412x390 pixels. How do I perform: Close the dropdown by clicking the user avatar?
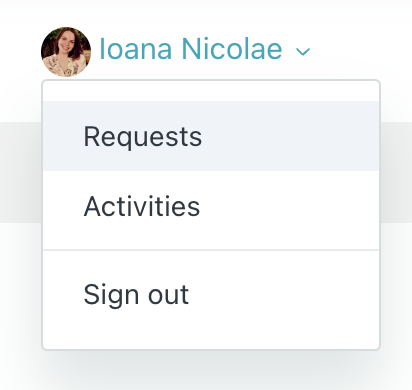point(66,52)
